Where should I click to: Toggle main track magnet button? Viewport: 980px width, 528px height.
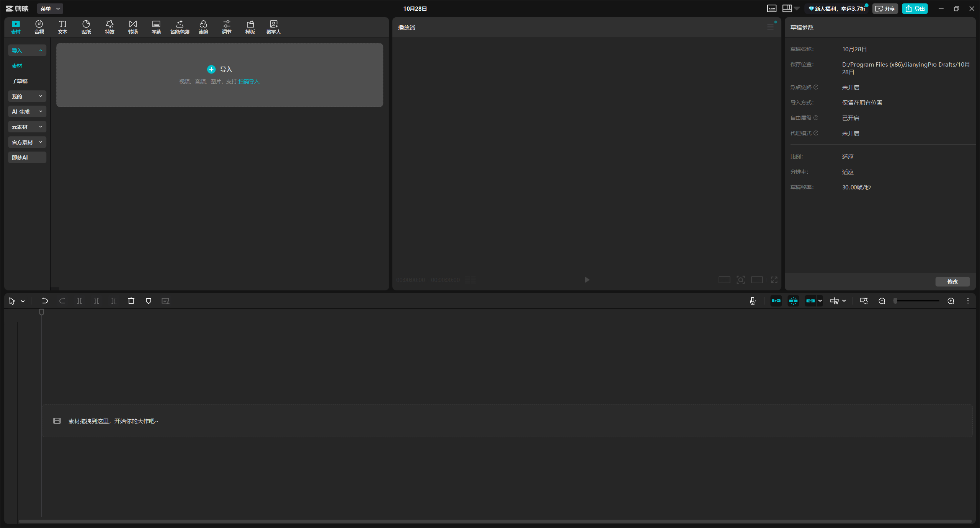[776, 301]
